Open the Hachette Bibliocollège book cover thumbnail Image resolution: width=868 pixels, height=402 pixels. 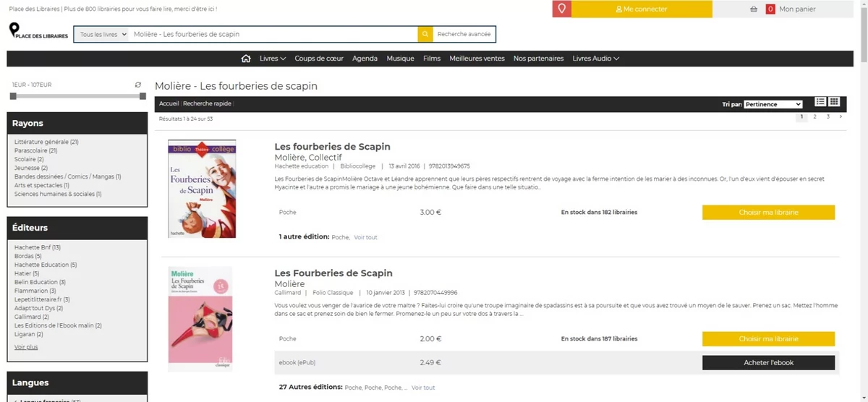coord(202,189)
